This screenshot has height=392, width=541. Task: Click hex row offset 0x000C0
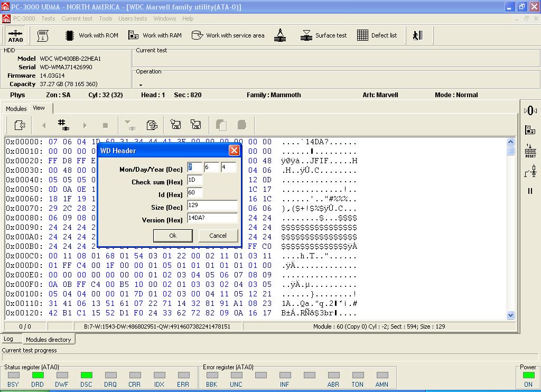(x=24, y=256)
